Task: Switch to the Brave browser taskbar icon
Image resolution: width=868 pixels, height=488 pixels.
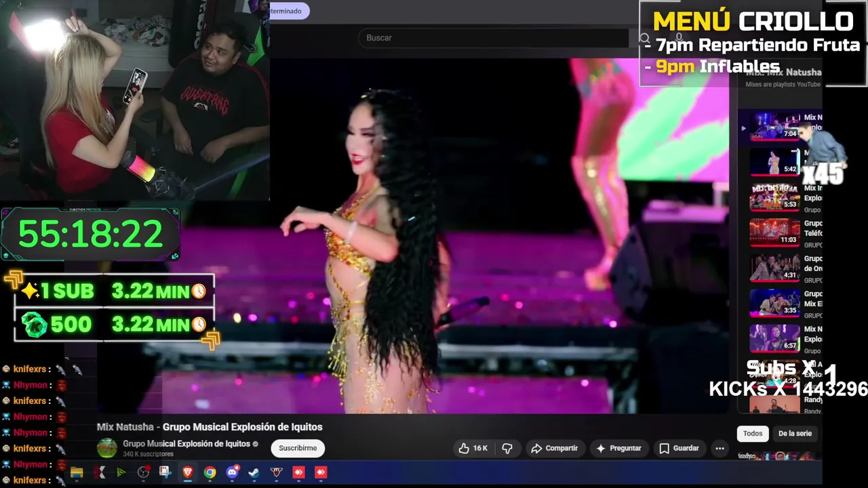Action: (188, 472)
